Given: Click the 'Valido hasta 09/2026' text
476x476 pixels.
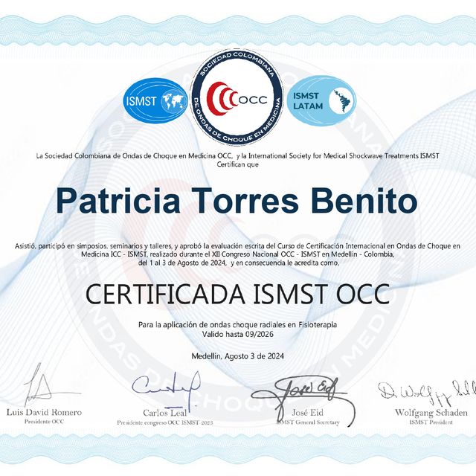Looking at the screenshot, I should tap(238, 334).
